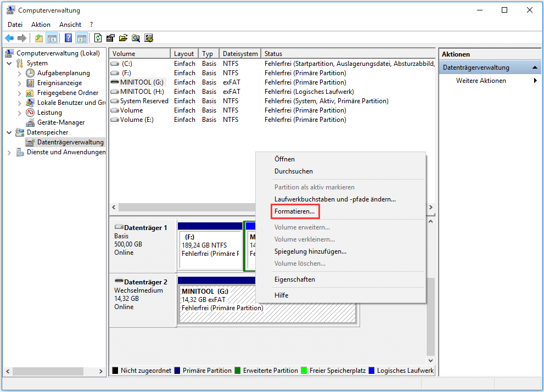544x392 pixels.
Task: Open the Ansicht menu
Action: (x=70, y=25)
